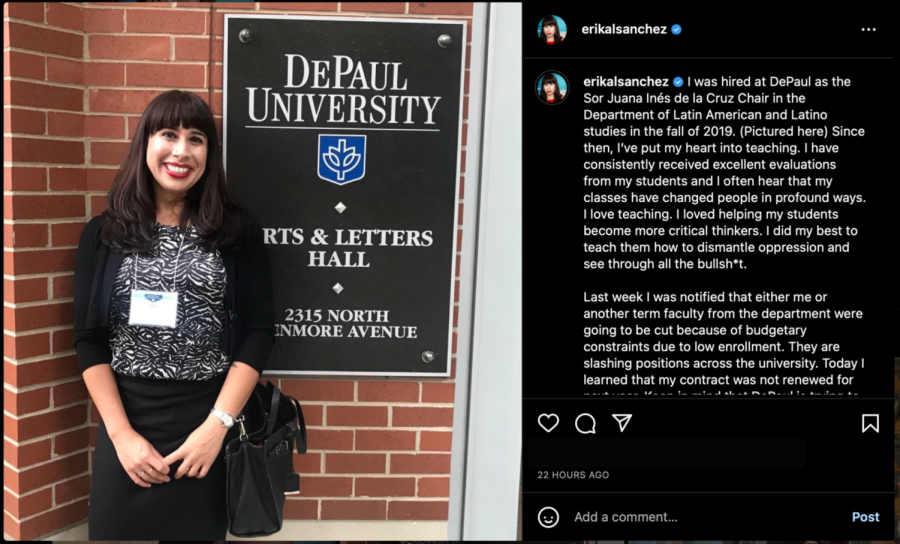
Task: Click the verified badge next to the header username
Action: (677, 29)
